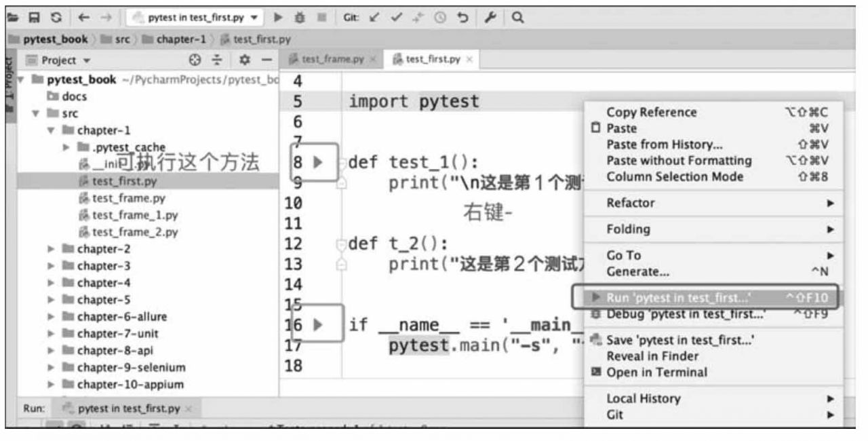This screenshot has height=441, width=868.
Task: Toggle Column Selection Mode
Action: (713, 177)
